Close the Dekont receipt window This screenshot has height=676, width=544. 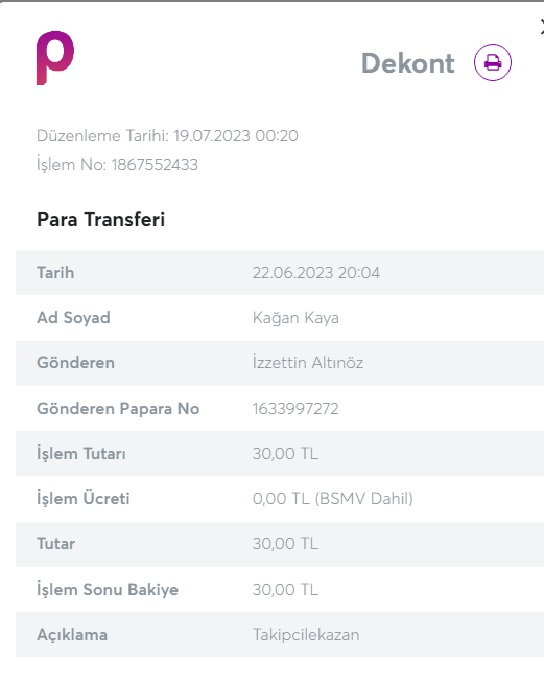click(x=541, y=28)
